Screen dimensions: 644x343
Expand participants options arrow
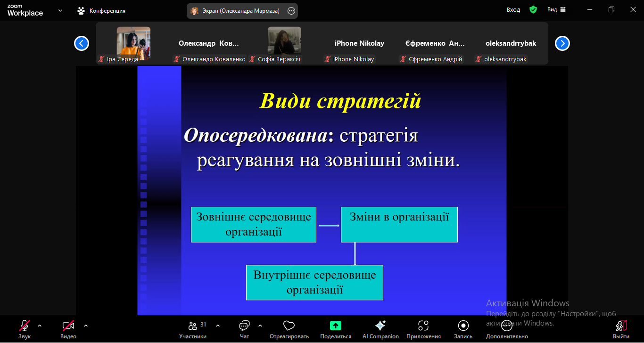pyautogui.click(x=218, y=326)
